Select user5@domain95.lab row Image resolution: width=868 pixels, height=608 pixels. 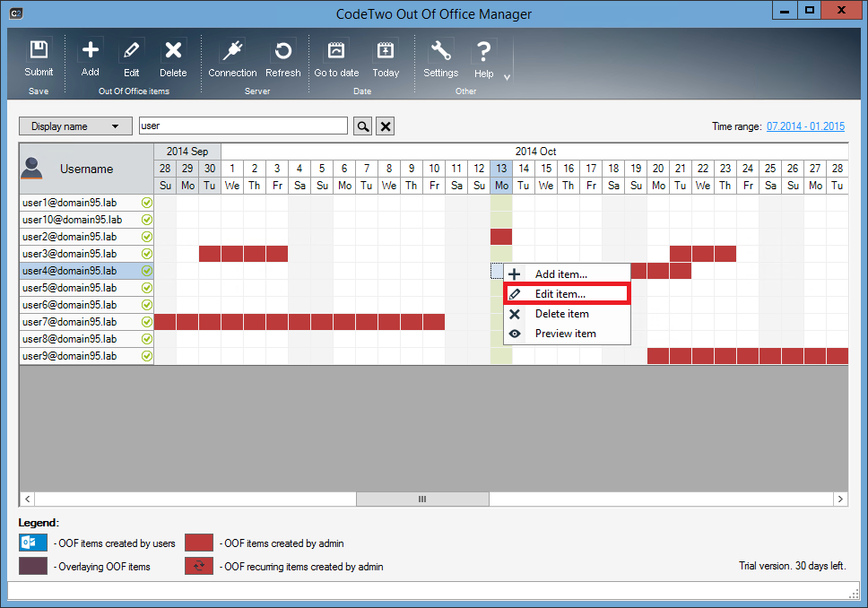point(86,288)
